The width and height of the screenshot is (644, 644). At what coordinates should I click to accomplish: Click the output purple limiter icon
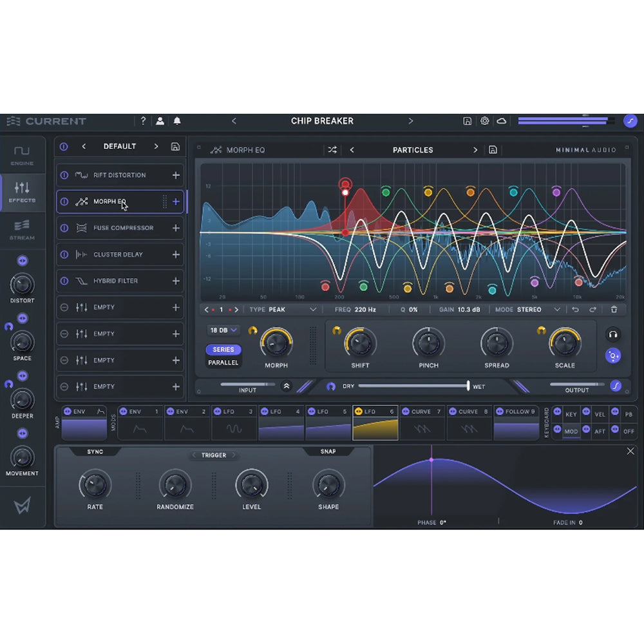click(x=615, y=386)
